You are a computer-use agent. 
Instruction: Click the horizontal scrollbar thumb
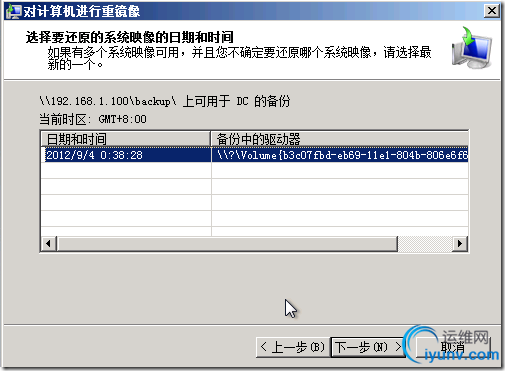pyautogui.click(x=227, y=243)
